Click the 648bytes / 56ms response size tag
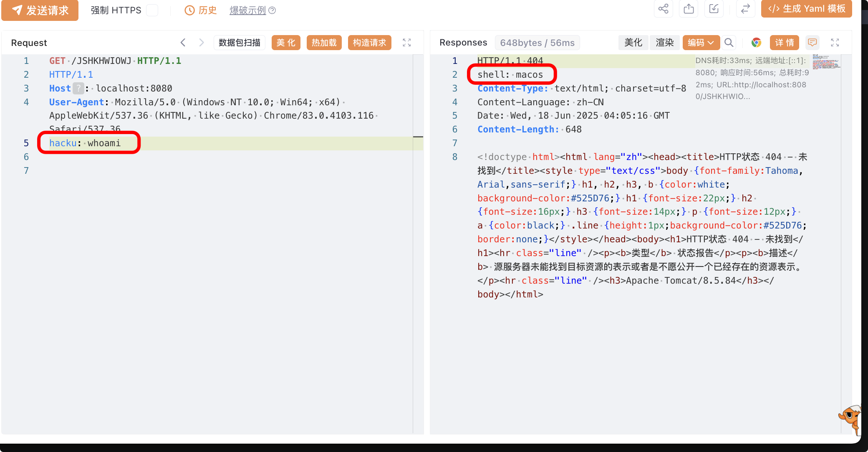The width and height of the screenshot is (868, 452). coord(537,43)
